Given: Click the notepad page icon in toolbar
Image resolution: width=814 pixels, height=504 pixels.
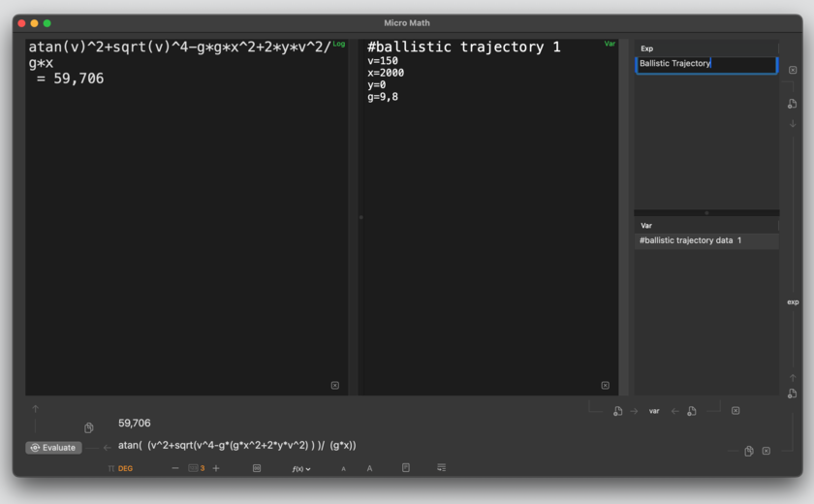Looking at the screenshot, I should point(406,468).
